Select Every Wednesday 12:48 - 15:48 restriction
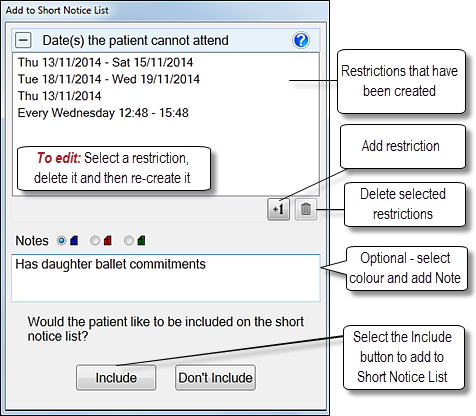476x416 pixels. (x=103, y=113)
